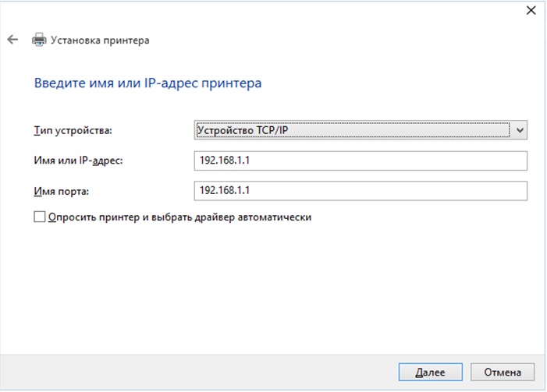Click the Тип устройства label
547x392 pixels.
(x=73, y=130)
